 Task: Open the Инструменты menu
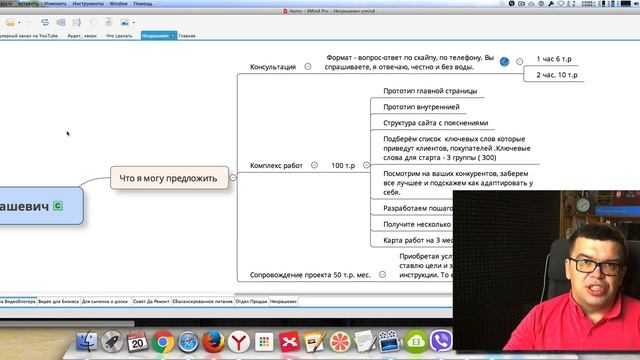(x=88, y=4)
